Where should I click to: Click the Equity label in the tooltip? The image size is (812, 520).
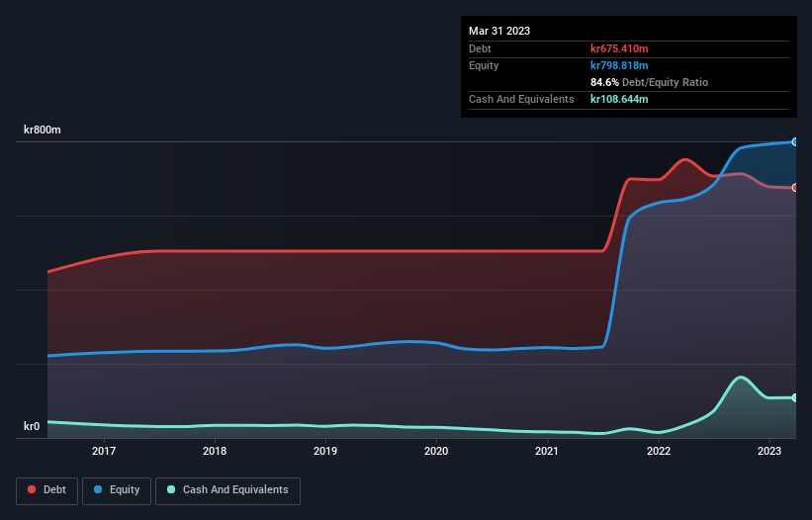[x=484, y=65]
